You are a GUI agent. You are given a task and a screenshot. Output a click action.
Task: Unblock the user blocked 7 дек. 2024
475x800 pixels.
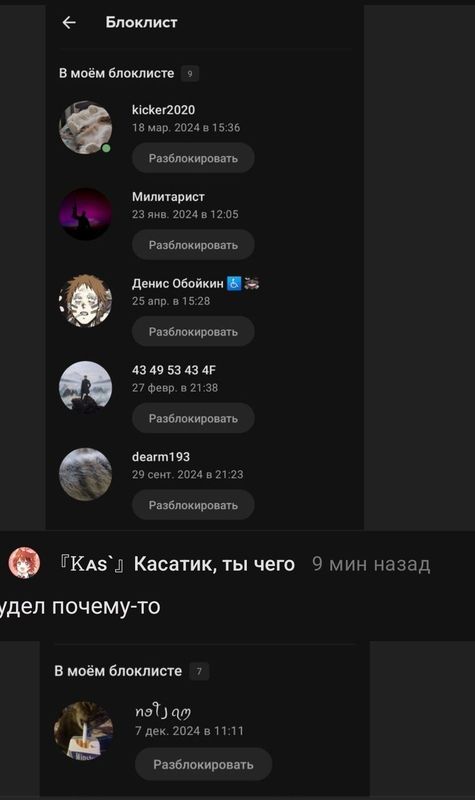click(203, 764)
